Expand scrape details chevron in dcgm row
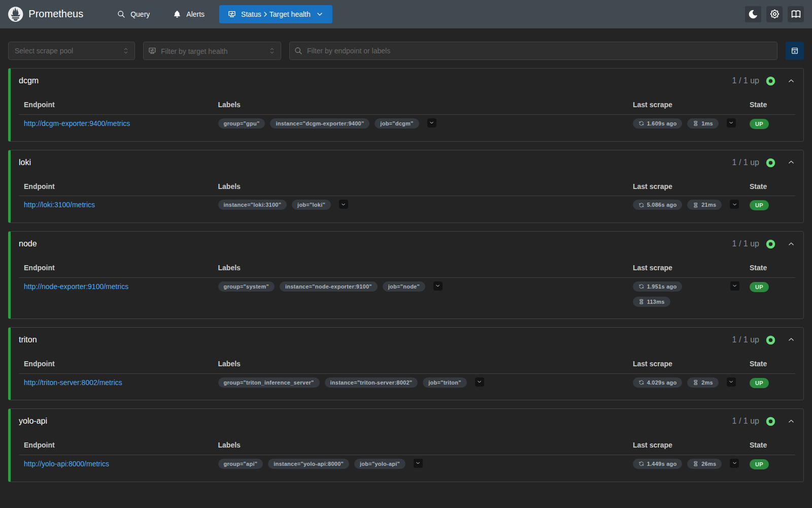Screen dimensions: 812x508 point(731,123)
